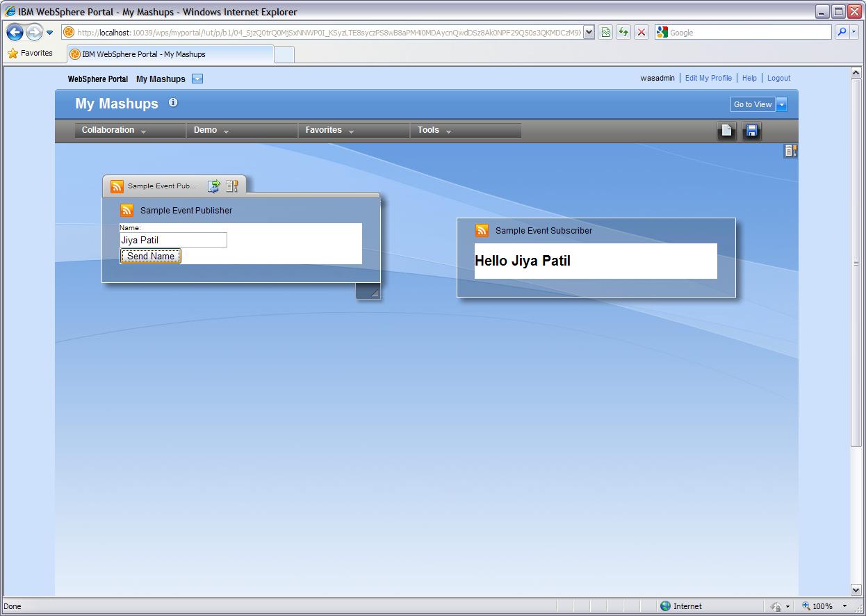Viewport: 866px width, 616px height.
Task: Click the Internet zone globe icon
Action: pyautogui.click(x=665, y=606)
